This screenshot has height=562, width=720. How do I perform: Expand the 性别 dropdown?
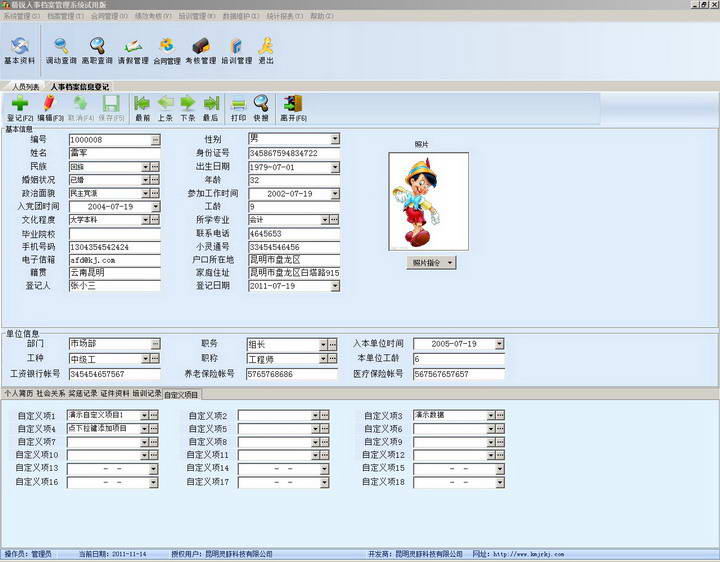pos(335,139)
